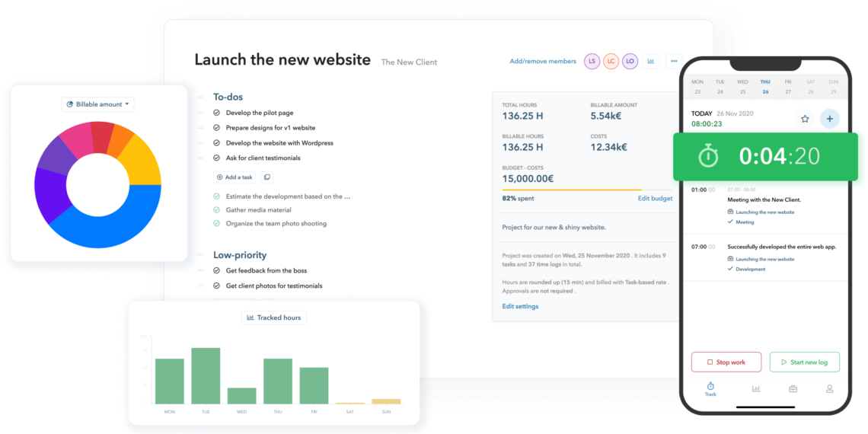Tap the Start new log button

(804, 362)
